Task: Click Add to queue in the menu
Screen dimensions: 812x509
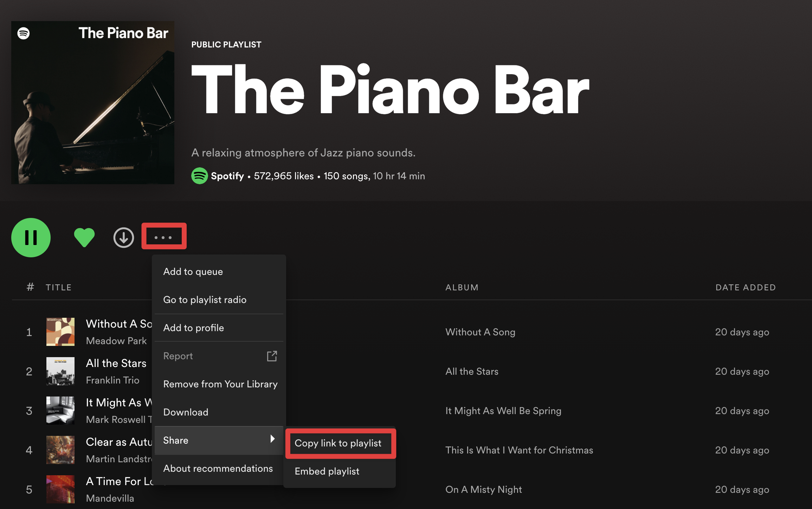Action: click(x=193, y=271)
